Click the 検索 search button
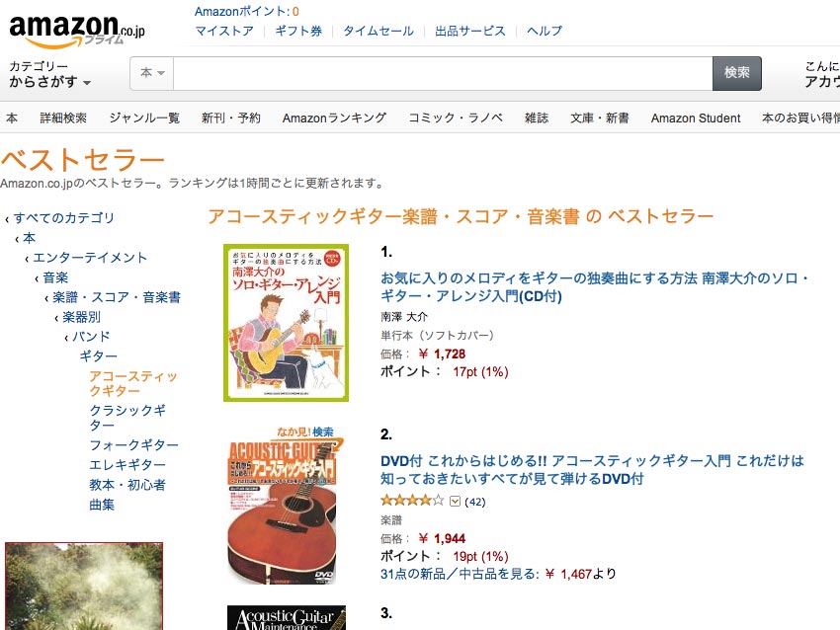Viewport: 840px width, 630px height. [736, 73]
